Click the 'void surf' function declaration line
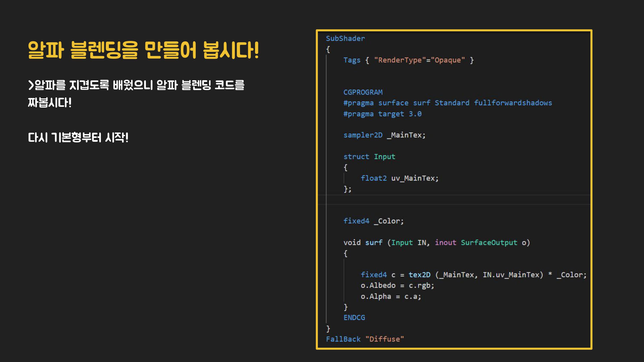The height and width of the screenshot is (362, 644). [436, 243]
